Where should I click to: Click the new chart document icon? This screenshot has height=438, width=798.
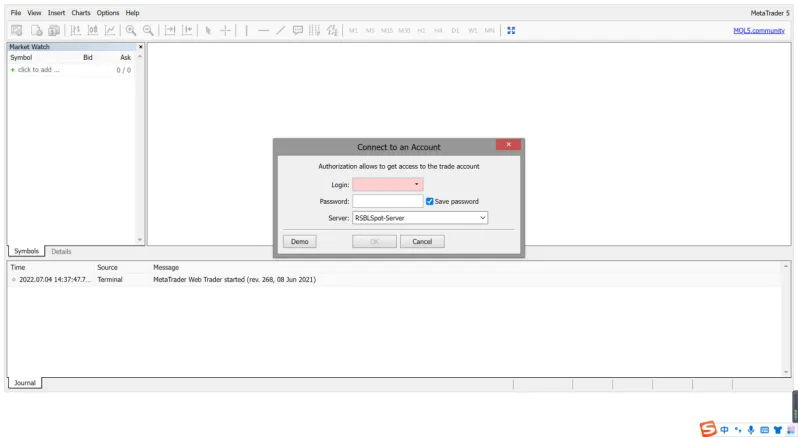click(36, 31)
